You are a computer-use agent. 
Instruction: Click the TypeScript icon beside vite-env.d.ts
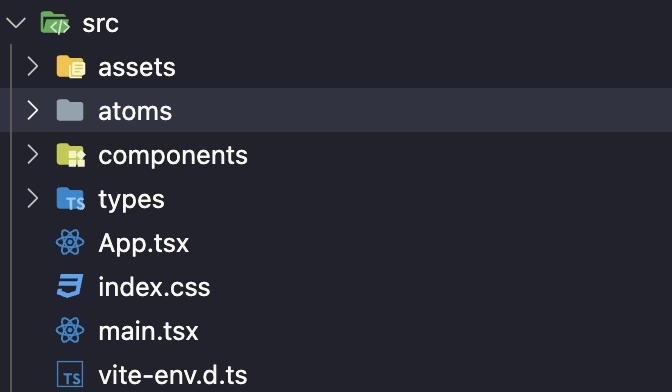70,374
